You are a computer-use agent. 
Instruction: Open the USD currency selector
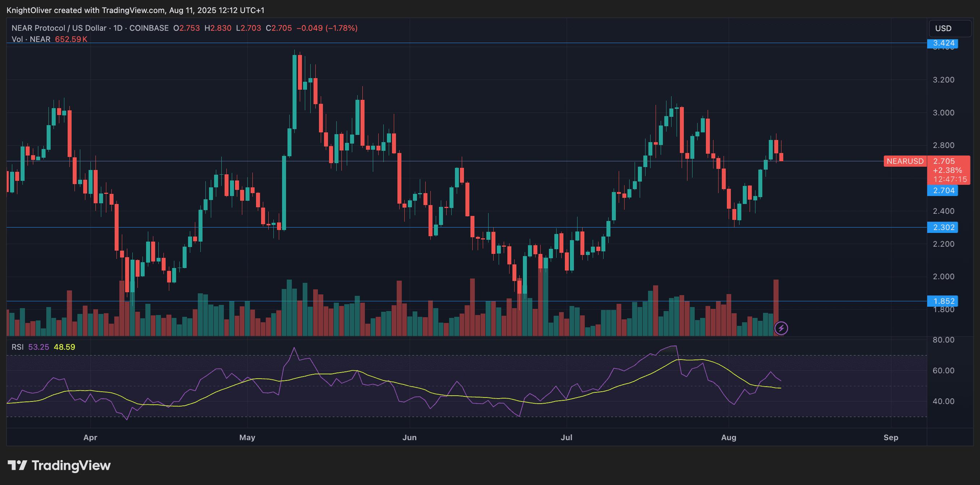950,29
